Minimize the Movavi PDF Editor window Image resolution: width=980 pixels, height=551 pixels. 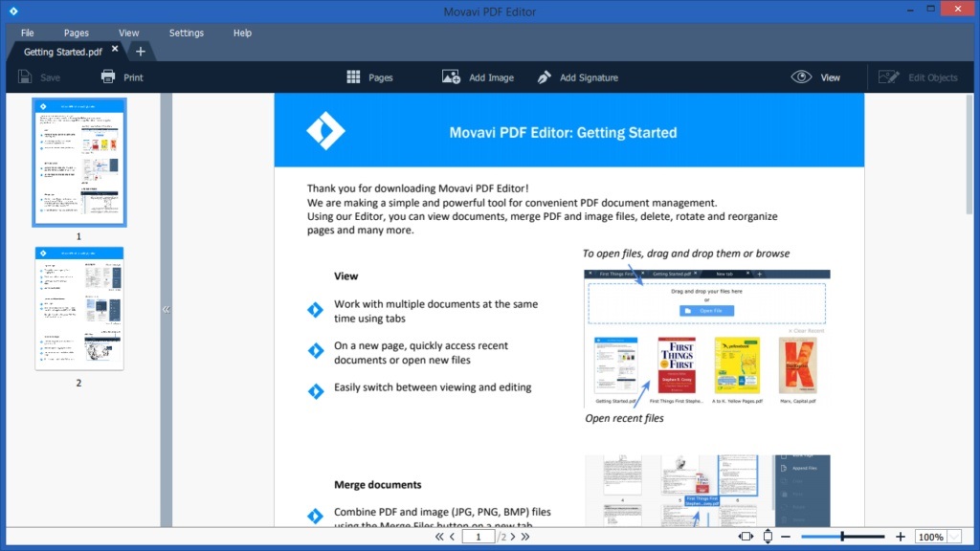[x=910, y=10]
